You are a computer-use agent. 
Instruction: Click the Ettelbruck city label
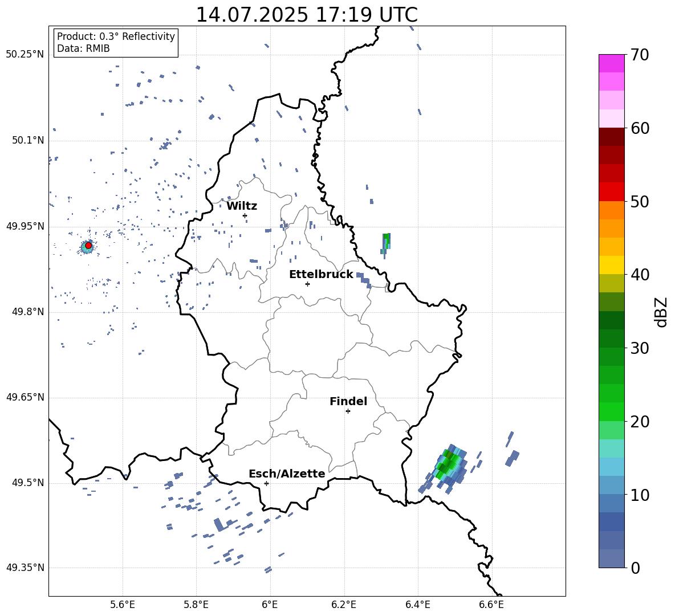(x=321, y=275)
